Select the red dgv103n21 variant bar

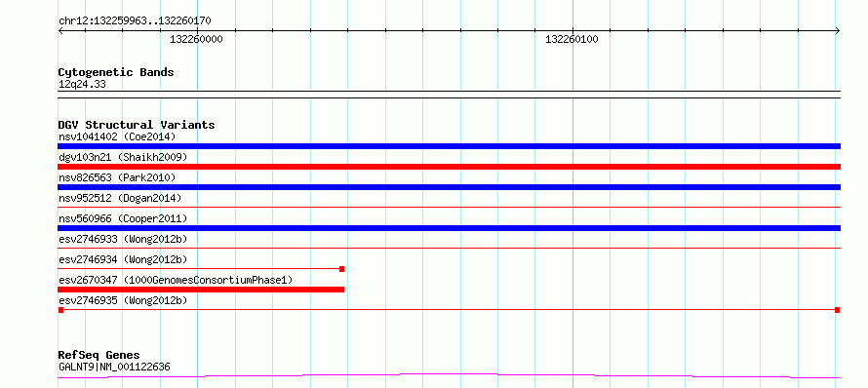coord(449,167)
